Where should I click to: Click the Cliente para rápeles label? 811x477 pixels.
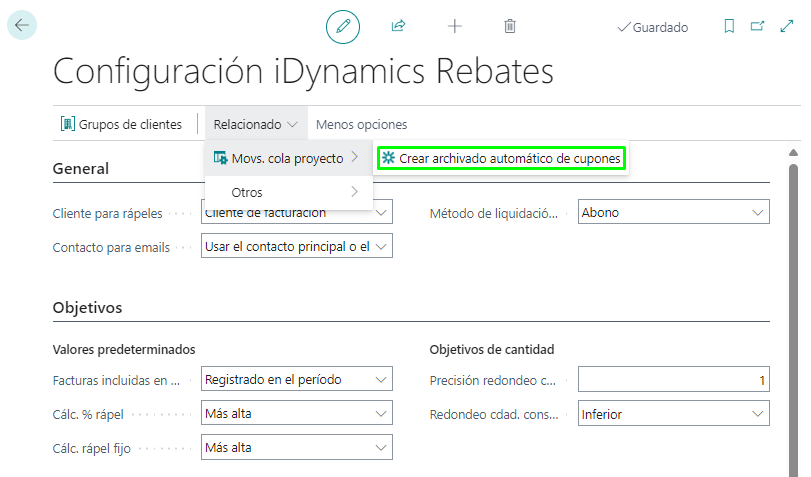(108, 213)
